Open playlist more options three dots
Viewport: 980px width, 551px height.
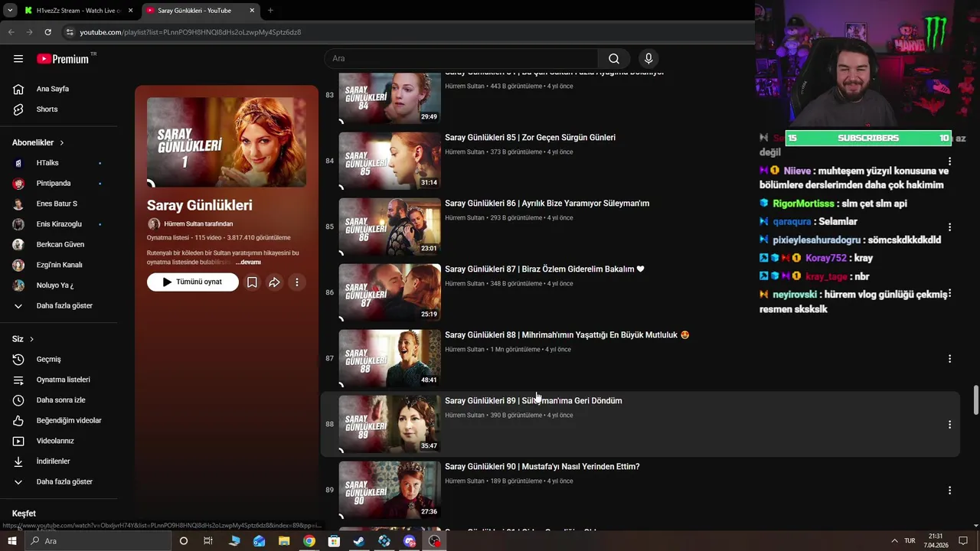(x=296, y=282)
